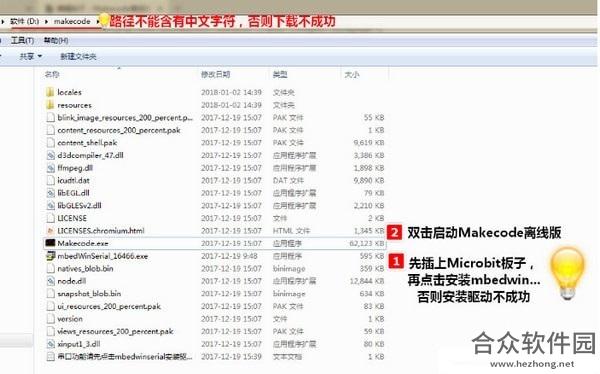Expand the arrow between 软件 (D:) and makecode
Screen dimensions: 600x374
point(46,22)
